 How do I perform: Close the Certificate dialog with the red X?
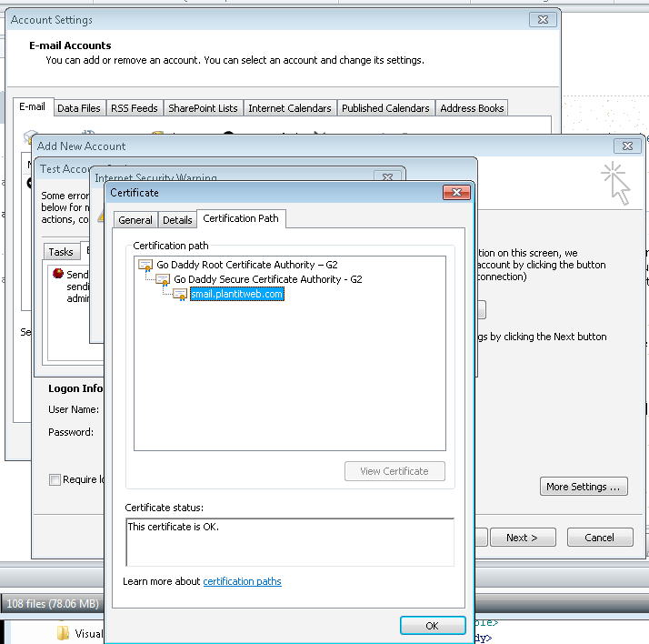[x=456, y=193]
